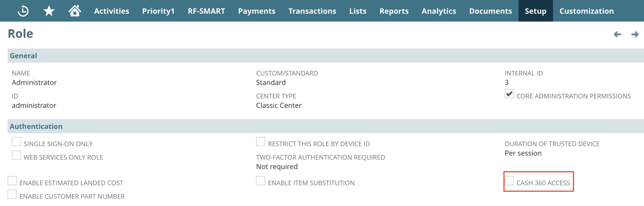
Task: Enable the Cash 360 Access checkbox
Action: (509, 181)
